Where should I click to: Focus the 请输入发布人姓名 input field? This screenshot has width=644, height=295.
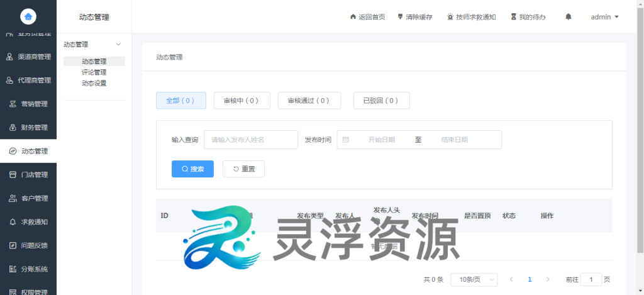click(x=251, y=140)
